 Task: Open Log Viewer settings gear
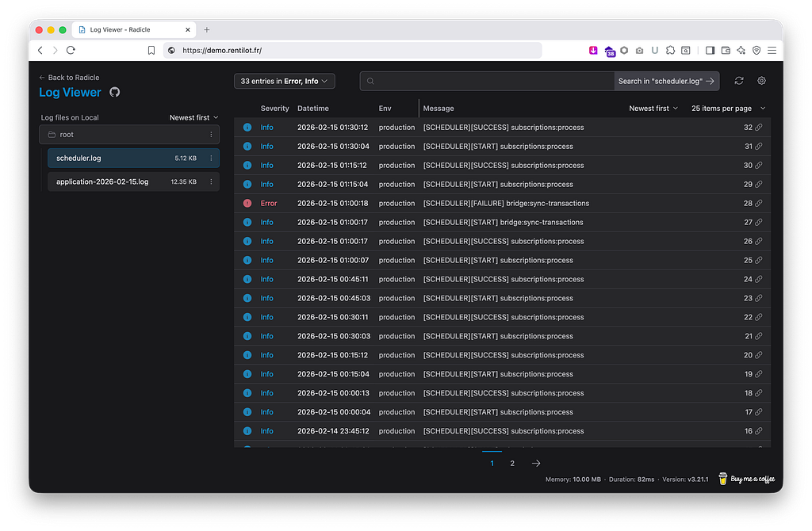(761, 81)
